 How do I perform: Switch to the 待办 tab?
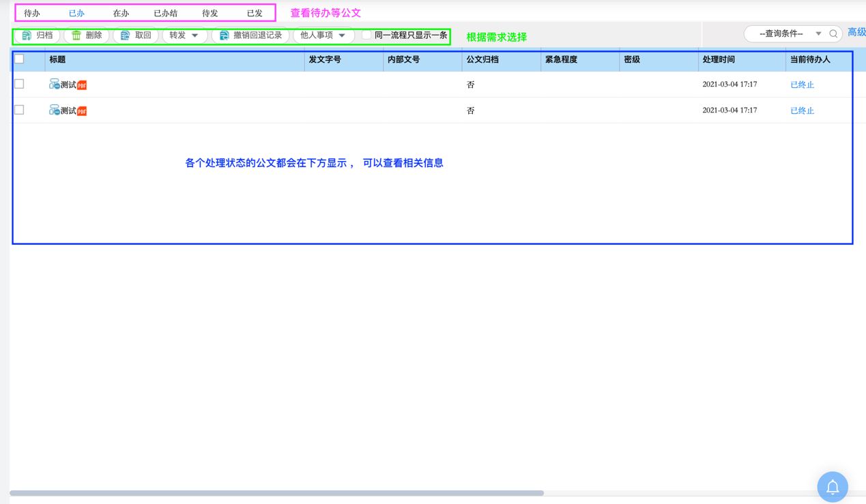click(x=32, y=13)
